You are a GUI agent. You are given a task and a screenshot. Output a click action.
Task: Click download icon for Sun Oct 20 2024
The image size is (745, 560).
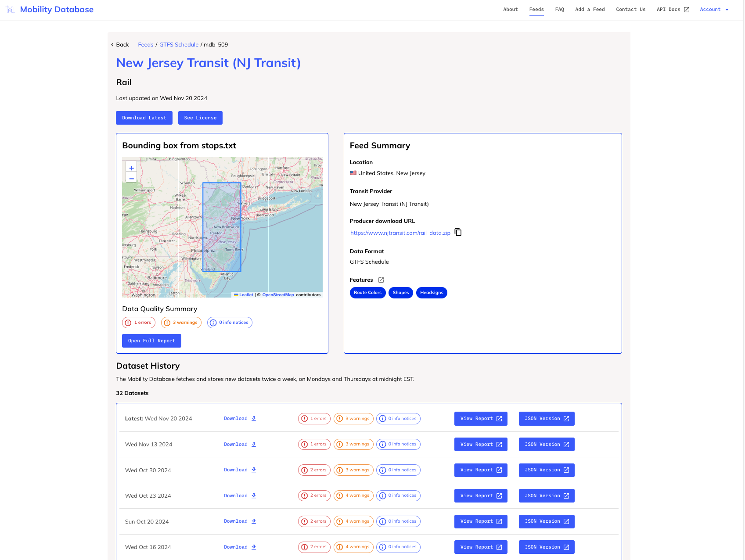(254, 521)
